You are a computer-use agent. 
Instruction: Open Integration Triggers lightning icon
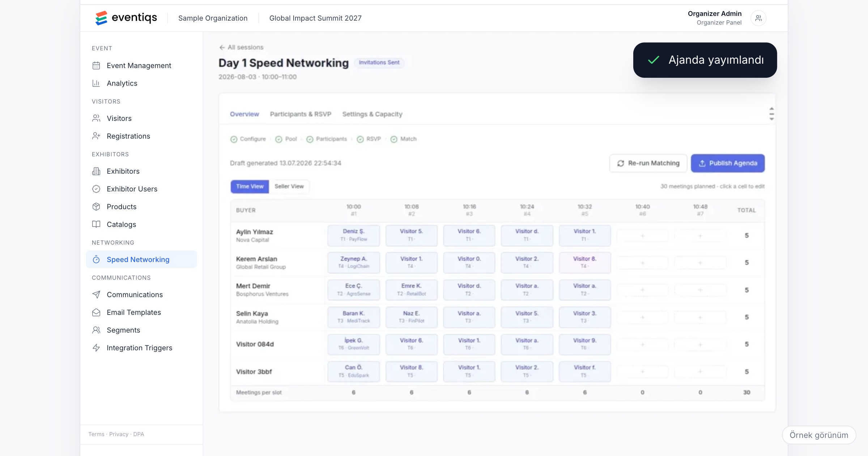tap(96, 348)
